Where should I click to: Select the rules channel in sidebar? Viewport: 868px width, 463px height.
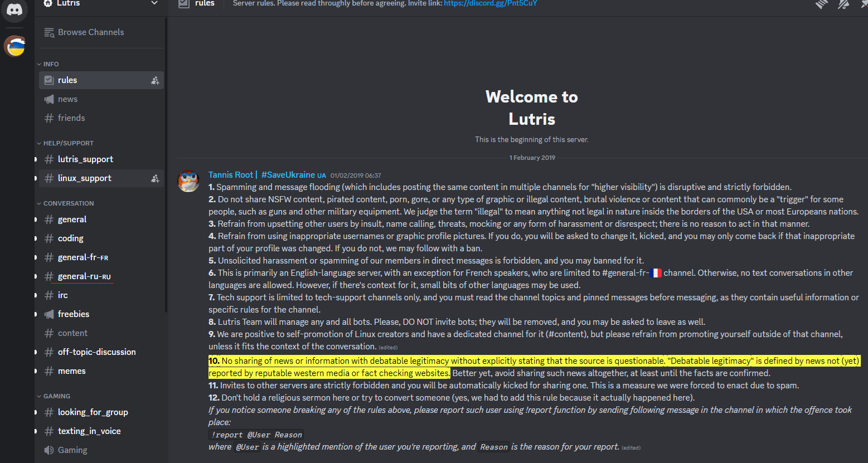(x=101, y=80)
